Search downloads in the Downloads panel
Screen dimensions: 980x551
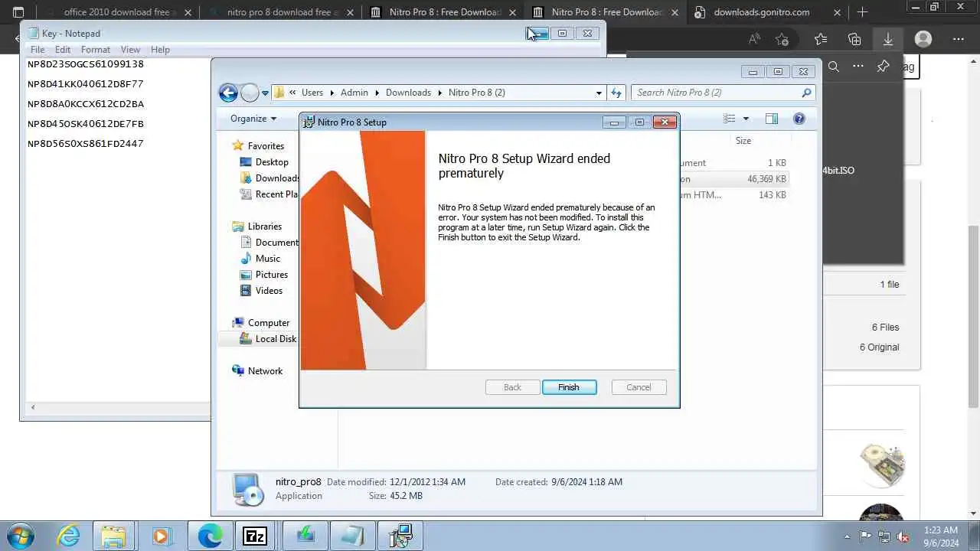[834, 67]
